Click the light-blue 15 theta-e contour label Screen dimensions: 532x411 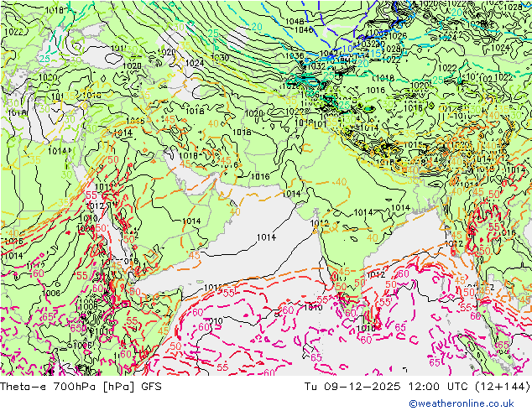(x=376, y=53)
